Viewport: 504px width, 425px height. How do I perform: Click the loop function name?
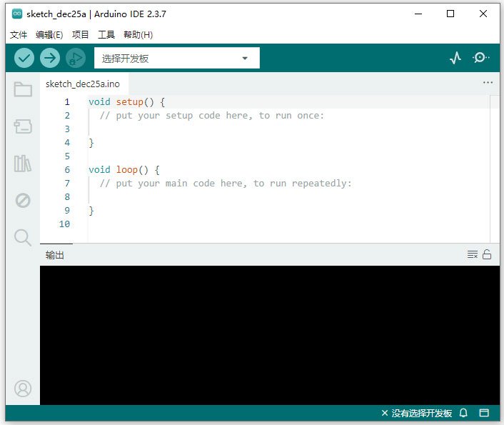pyautogui.click(x=127, y=170)
